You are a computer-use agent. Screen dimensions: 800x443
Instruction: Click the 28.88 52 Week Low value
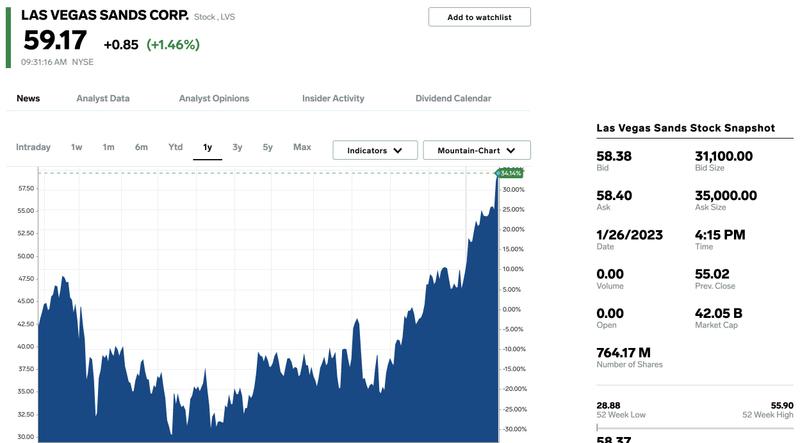(608, 405)
